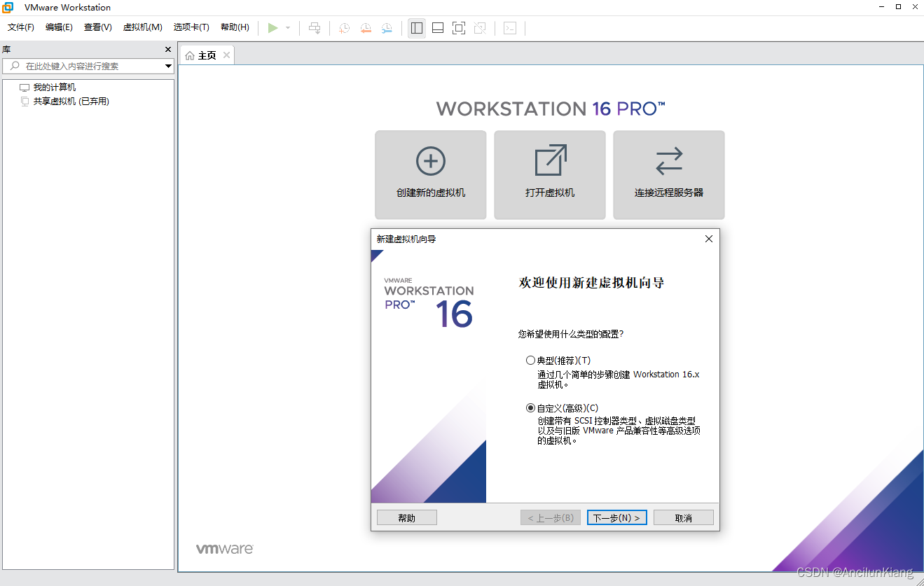Toggle the library sidebar view icon
Screen dimensions: 924x586
[x=417, y=28]
